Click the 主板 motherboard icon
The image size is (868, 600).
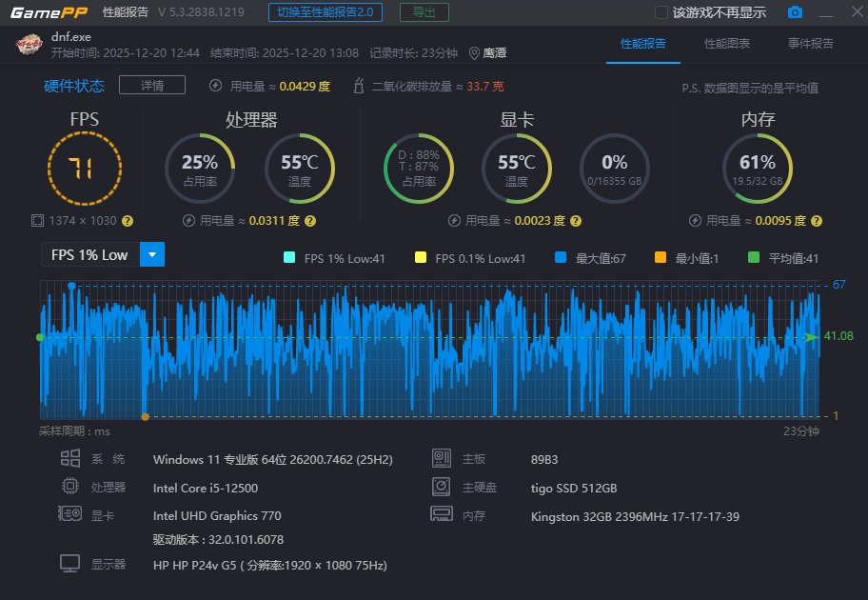443,458
